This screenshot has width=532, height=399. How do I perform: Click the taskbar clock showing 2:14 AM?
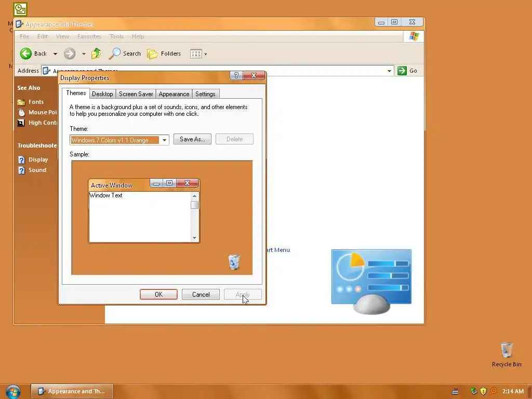[513, 391]
